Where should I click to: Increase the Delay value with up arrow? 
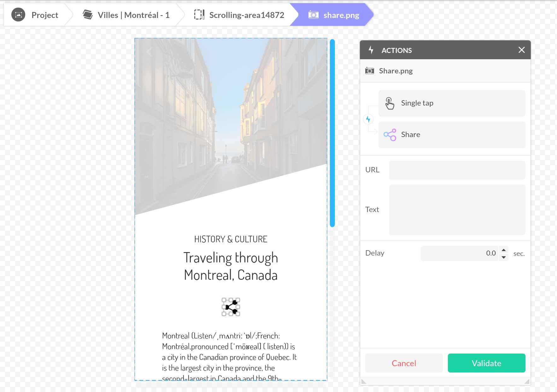pyautogui.click(x=504, y=250)
